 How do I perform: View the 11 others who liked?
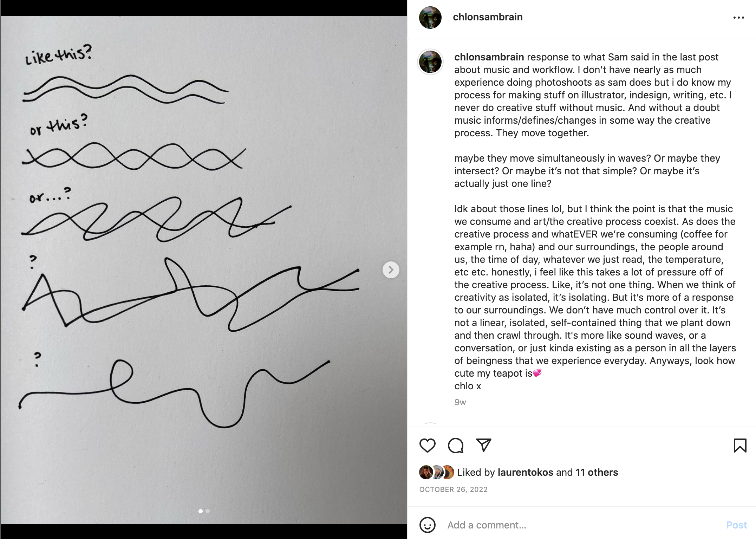click(x=597, y=472)
